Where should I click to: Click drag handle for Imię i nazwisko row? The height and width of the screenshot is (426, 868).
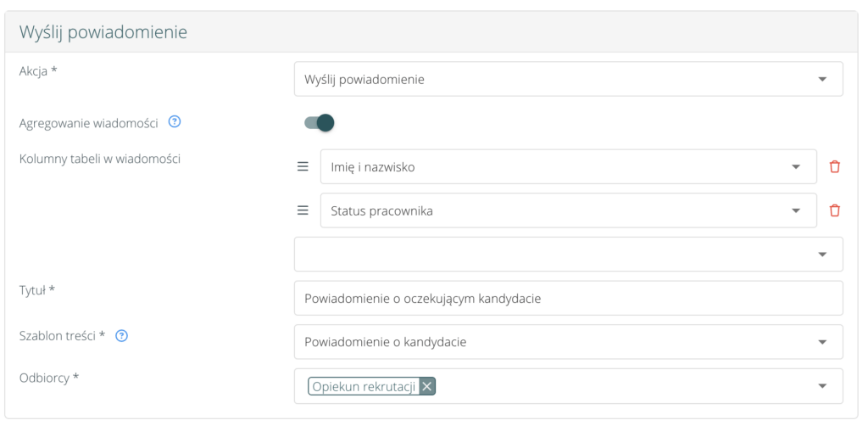[303, 166]
